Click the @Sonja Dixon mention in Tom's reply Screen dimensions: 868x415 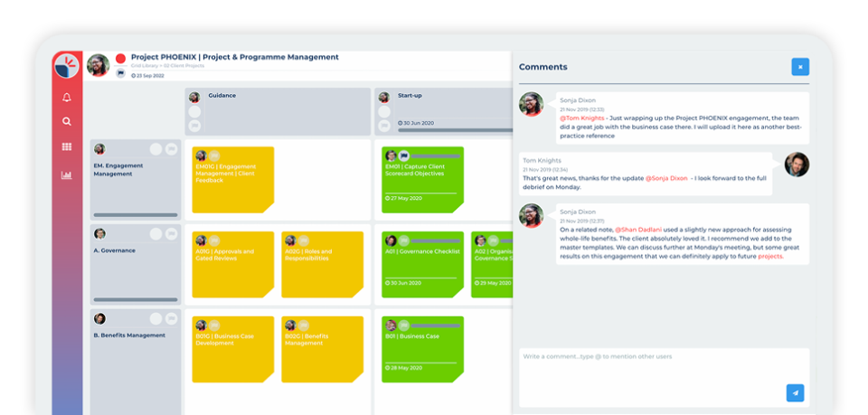coord(666,178)
